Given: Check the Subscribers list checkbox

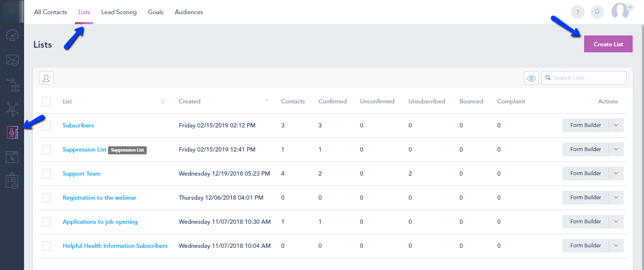Looking at the screenshot, I should click(46, 126).
